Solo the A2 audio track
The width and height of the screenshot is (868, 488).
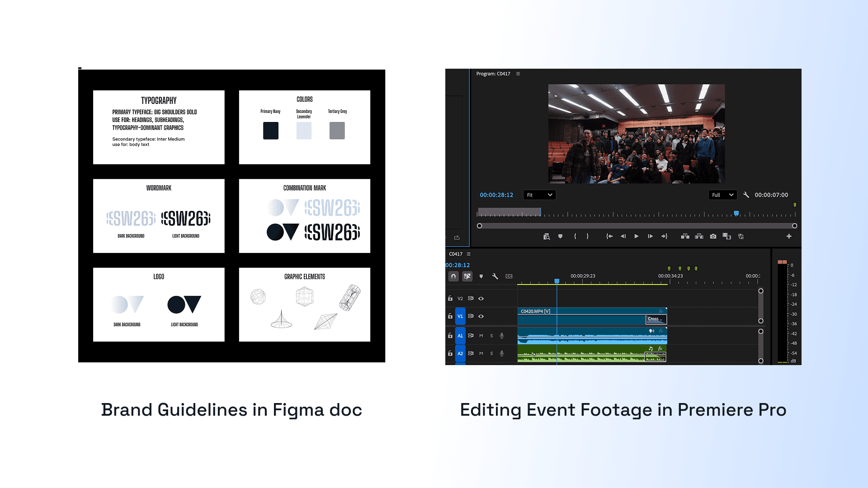491,353
